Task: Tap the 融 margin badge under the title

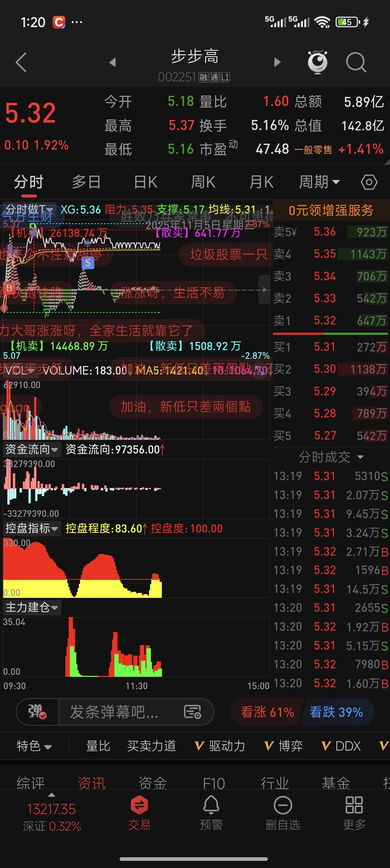Action: 203,77
